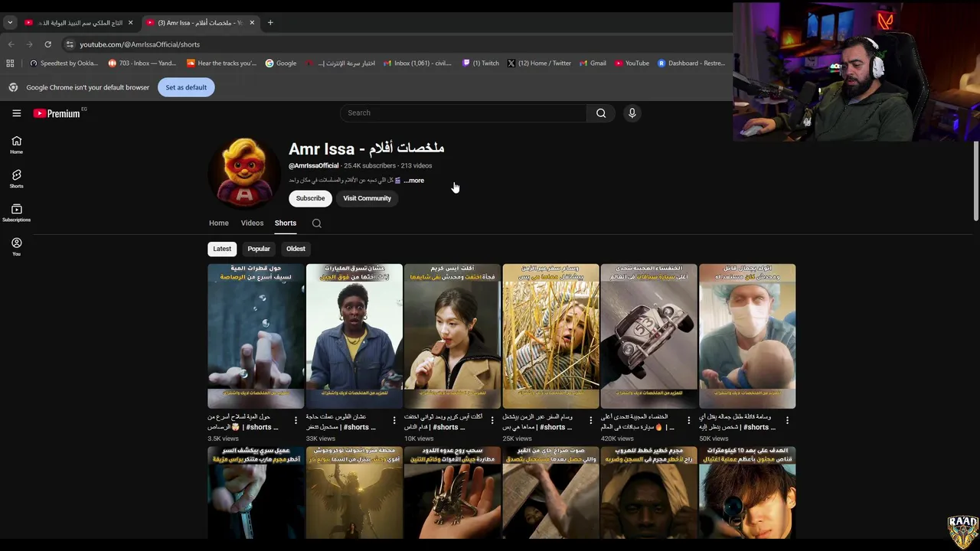Open options for the 50K views short
This screenshot has height=551, width=980.
[x=786, y=420]
